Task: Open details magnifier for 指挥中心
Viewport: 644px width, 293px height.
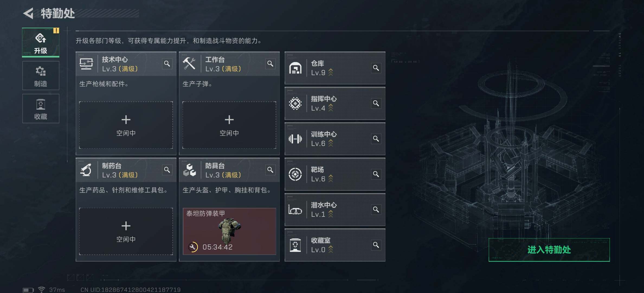Action: pyautogui.click(x=376, y=103)
